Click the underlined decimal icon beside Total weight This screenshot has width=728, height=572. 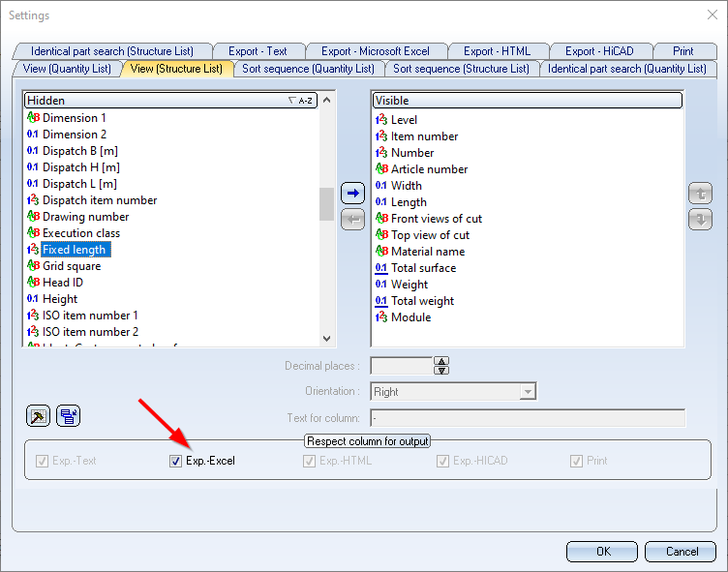(x=381, y=301)
